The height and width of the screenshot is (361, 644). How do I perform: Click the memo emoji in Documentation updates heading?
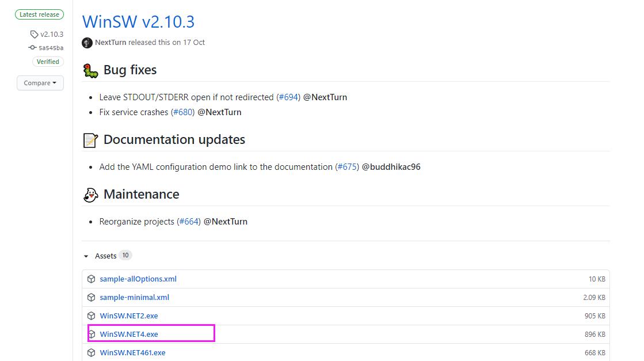pyautogui.click(x=90, y=140)
